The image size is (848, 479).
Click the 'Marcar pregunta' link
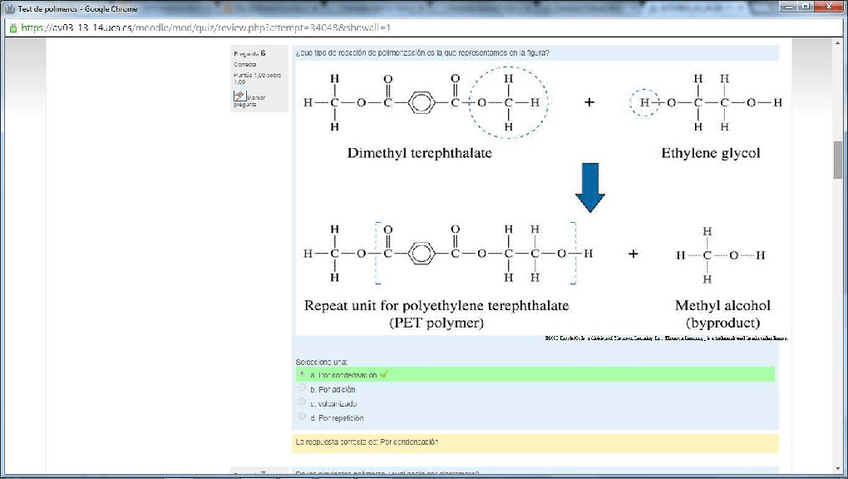point(250,101)
